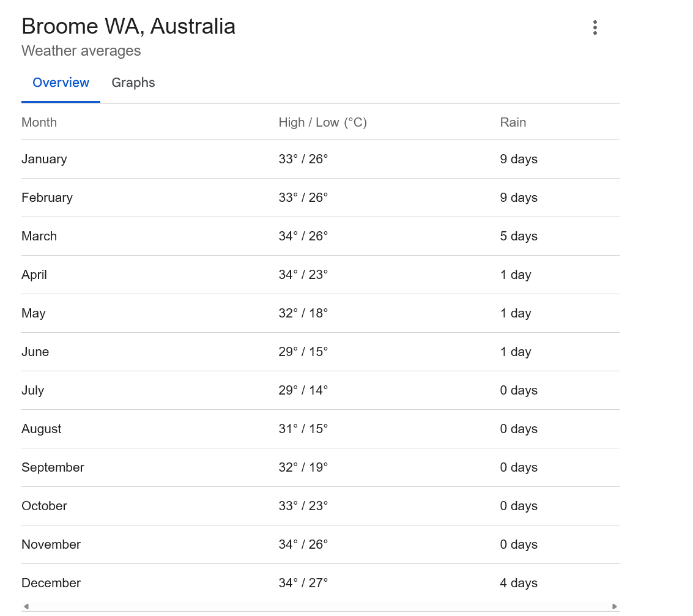This screenshot has width=693, height=616.
Task: Click September's temperature '32° / 19°'
Action: 303,467
